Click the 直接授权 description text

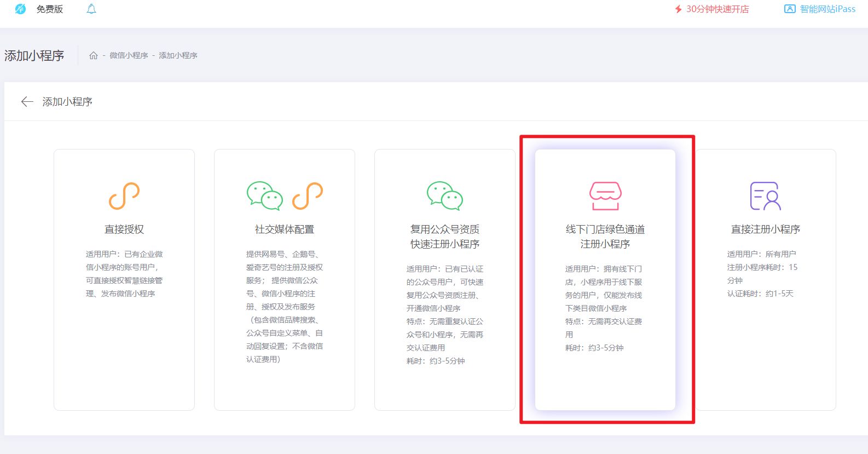124,274
